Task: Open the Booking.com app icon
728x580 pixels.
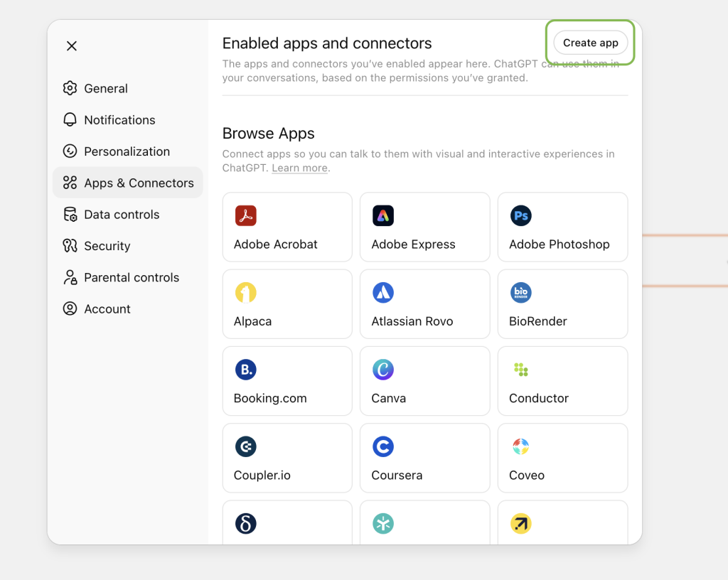Action: coord(245,370)
